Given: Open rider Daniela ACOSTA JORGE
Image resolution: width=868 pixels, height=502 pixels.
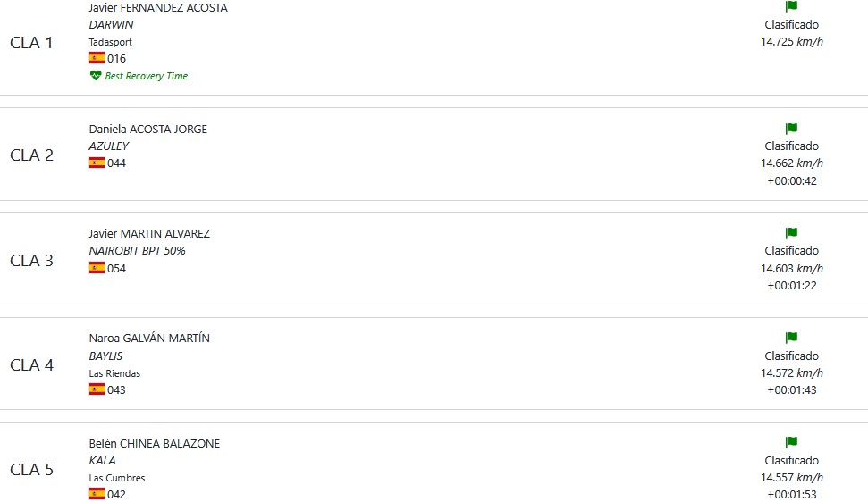Looking at the screenshot, I should click(x=147, y=130).
